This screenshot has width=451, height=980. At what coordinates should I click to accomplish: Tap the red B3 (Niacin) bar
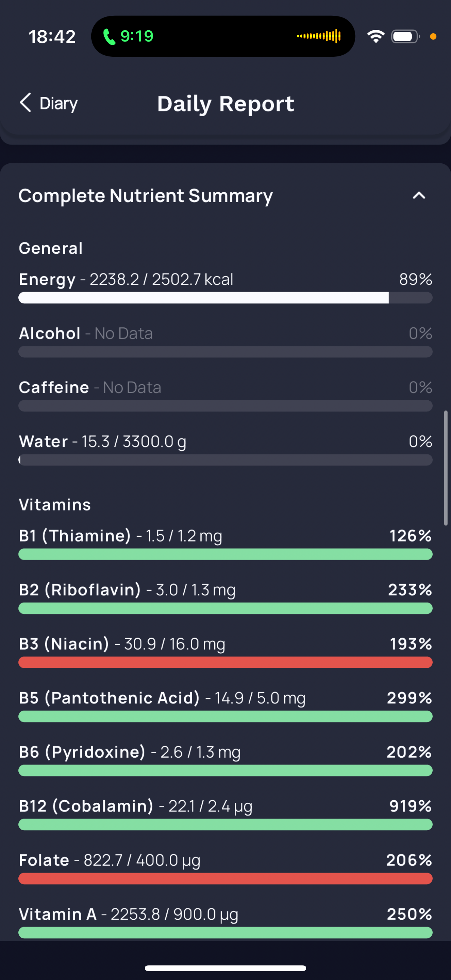225,662
